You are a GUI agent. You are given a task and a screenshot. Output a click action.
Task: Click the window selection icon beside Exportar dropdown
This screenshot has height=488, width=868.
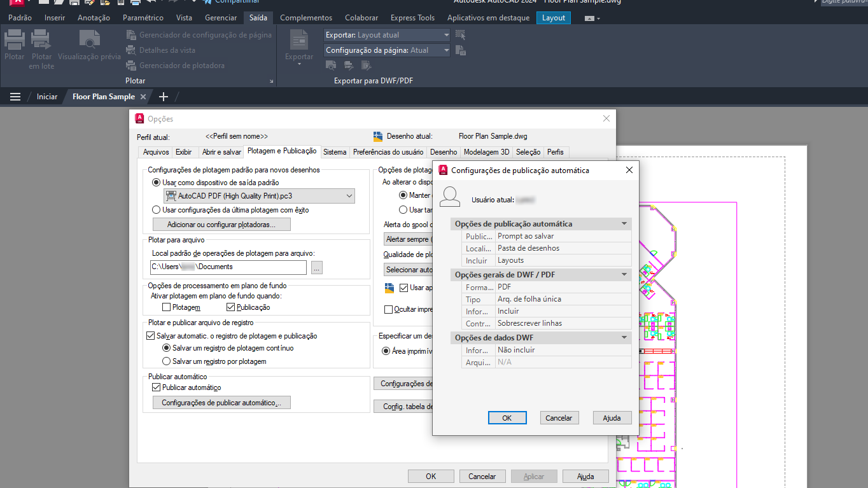(461, 35)
